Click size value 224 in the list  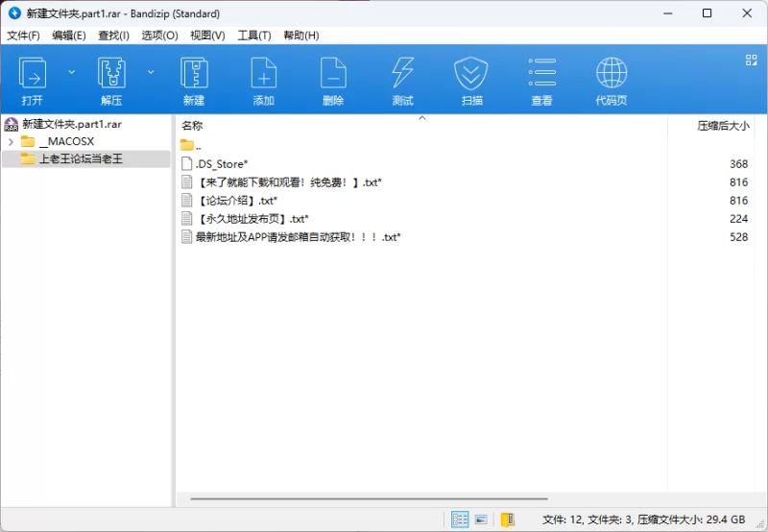pyautogui.click(x=738, y=219)
